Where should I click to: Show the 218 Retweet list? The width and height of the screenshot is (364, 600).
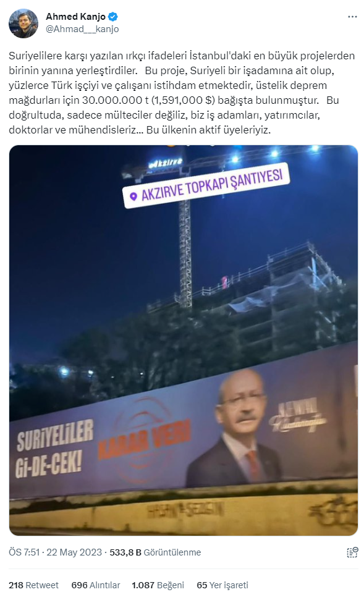(x=34, y=585)
